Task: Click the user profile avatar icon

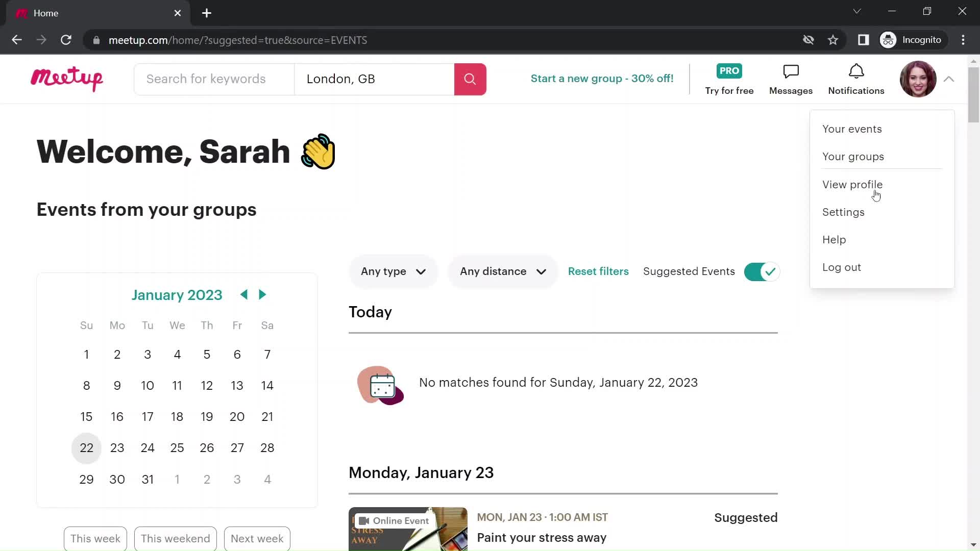Action: pyautogui.click(x=918, y=79)
